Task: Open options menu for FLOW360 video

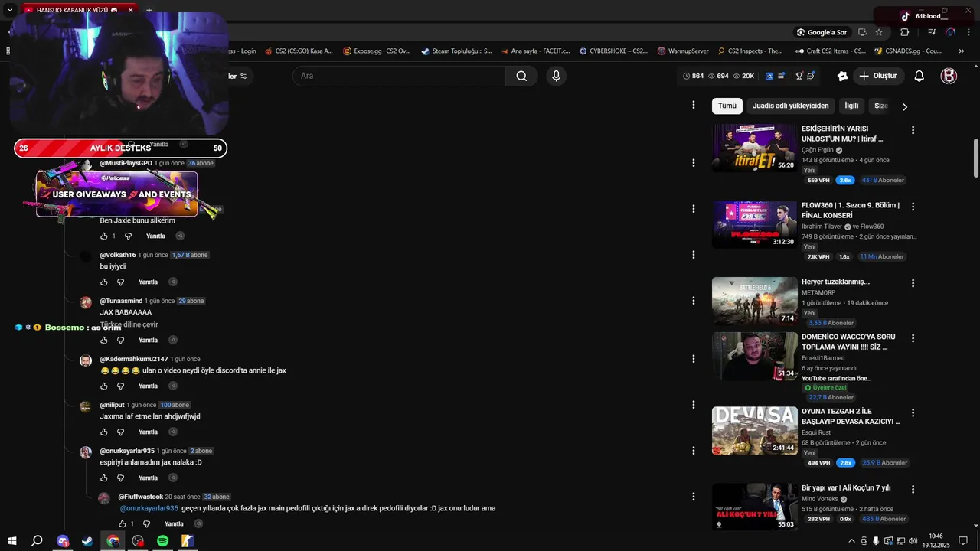Action: [x=913, y=207]
